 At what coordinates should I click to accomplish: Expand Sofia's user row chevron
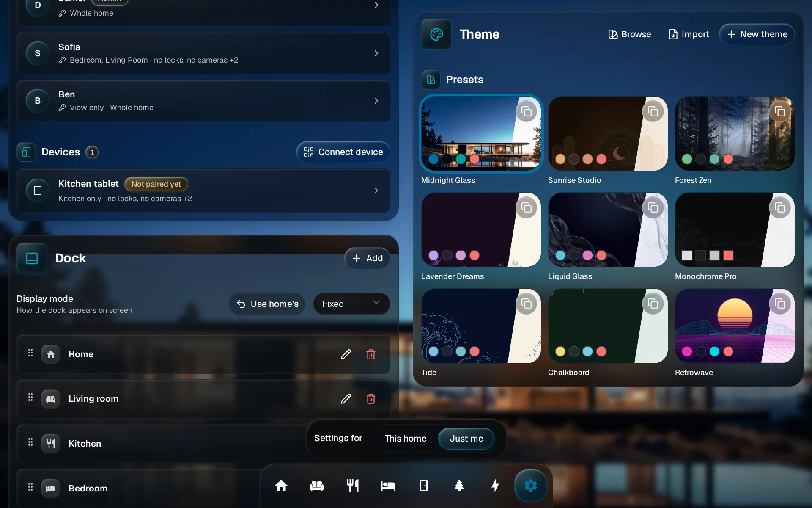coord(376,53)
